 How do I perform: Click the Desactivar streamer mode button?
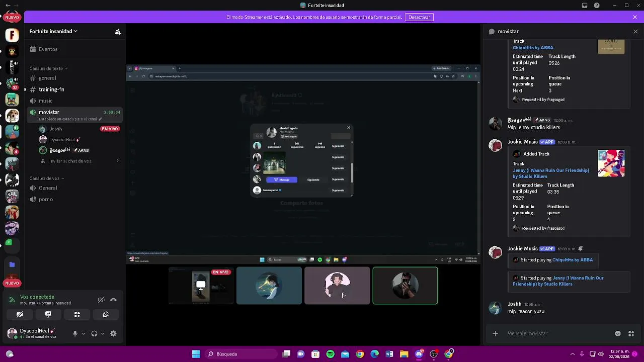[x=419, y=17]
